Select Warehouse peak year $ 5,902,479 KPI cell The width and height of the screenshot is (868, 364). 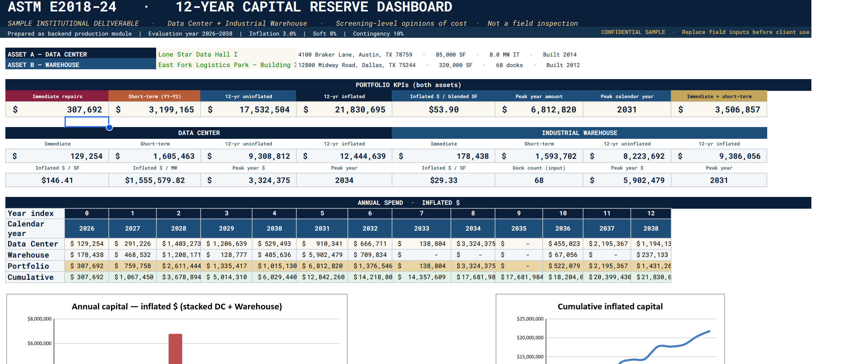(627, 180)
